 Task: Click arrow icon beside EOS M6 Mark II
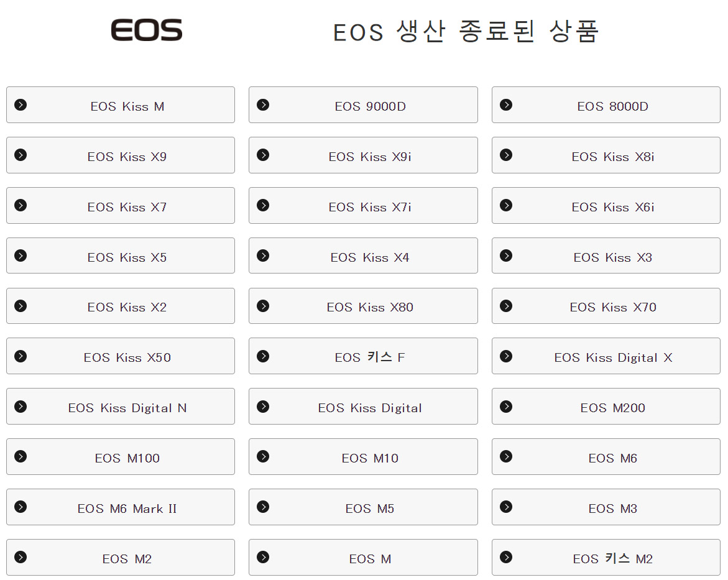click(x=21, y=507)
